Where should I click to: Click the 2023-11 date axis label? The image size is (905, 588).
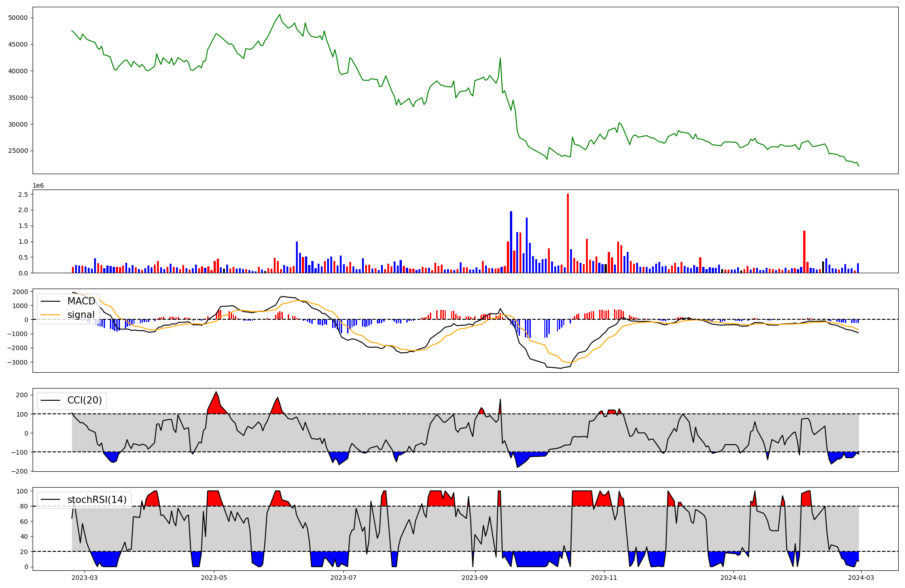[x=605, y=578]
